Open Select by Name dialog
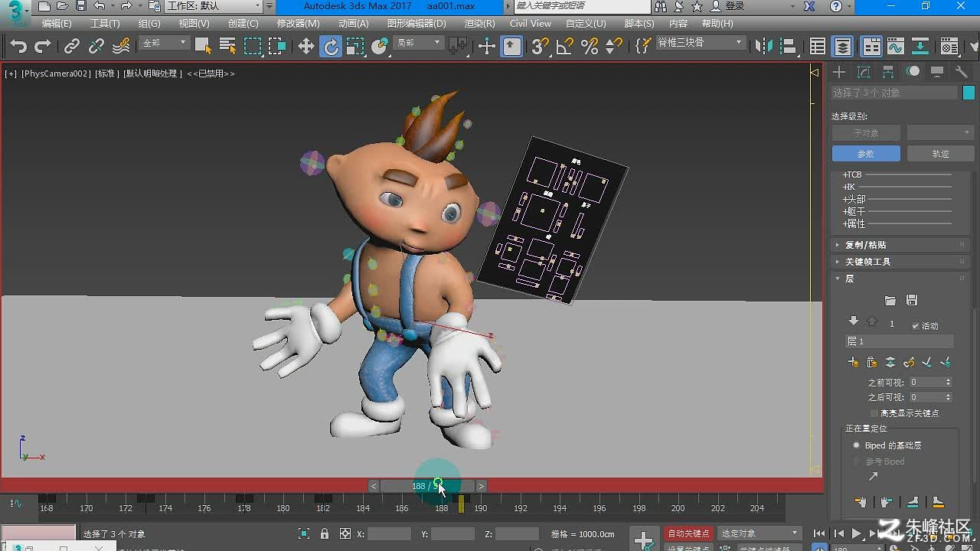980x551 pixels. [227, 47]
